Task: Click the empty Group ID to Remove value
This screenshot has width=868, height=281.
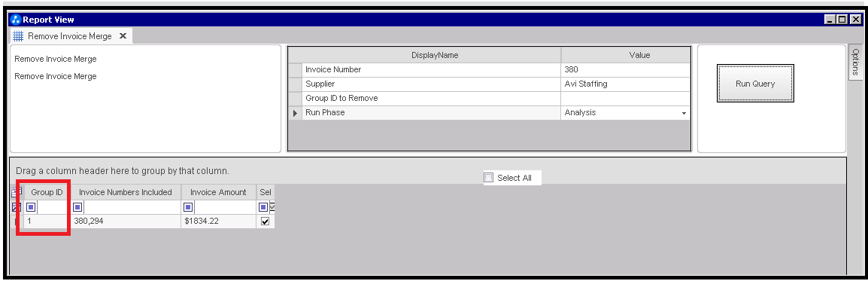Action: coord(626,99)
